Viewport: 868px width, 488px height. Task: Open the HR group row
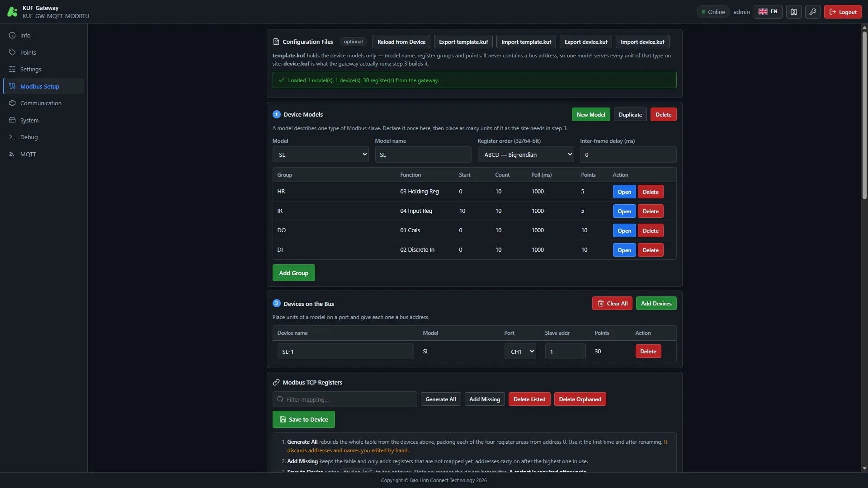point(624,192)
